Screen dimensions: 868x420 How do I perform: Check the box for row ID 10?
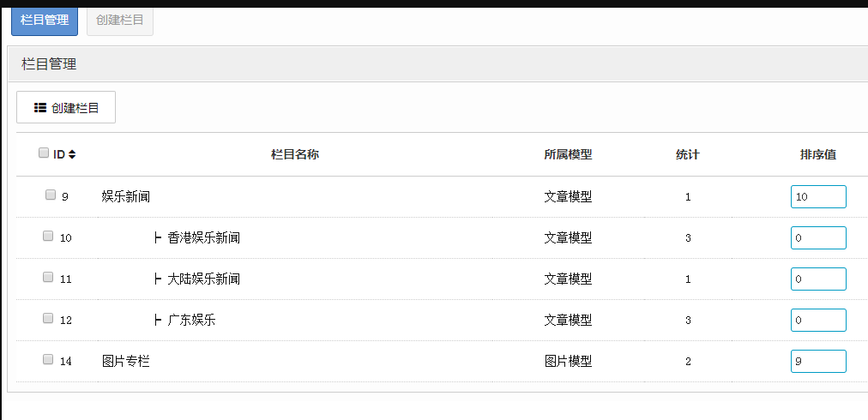tap(48, 236)
